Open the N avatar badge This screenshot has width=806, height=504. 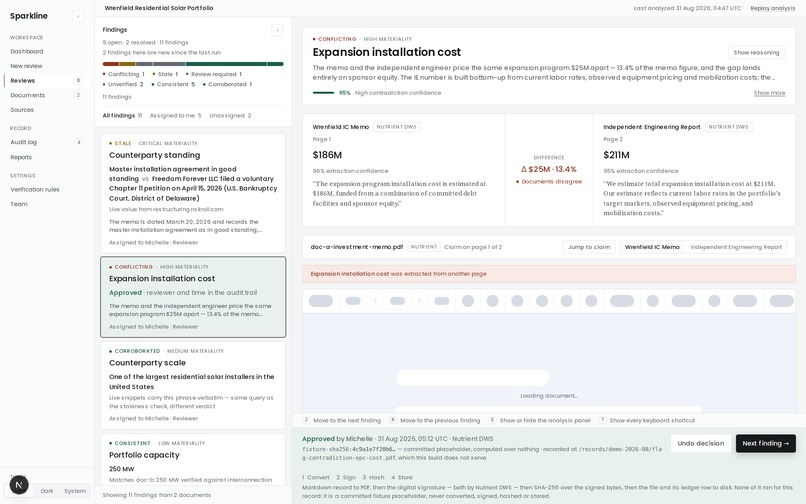(19, 484)
